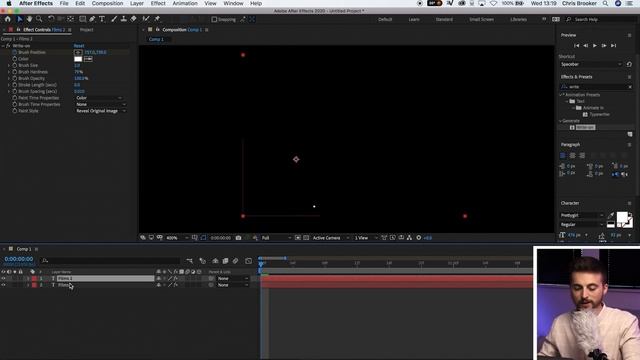Select the Rotation tool

pos(51,19)
